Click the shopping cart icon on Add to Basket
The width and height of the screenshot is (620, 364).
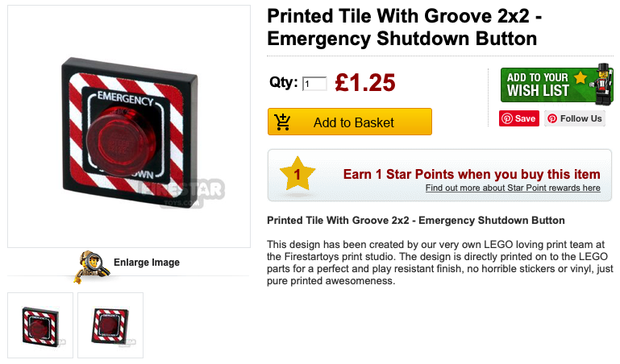[x=282, y=122]
